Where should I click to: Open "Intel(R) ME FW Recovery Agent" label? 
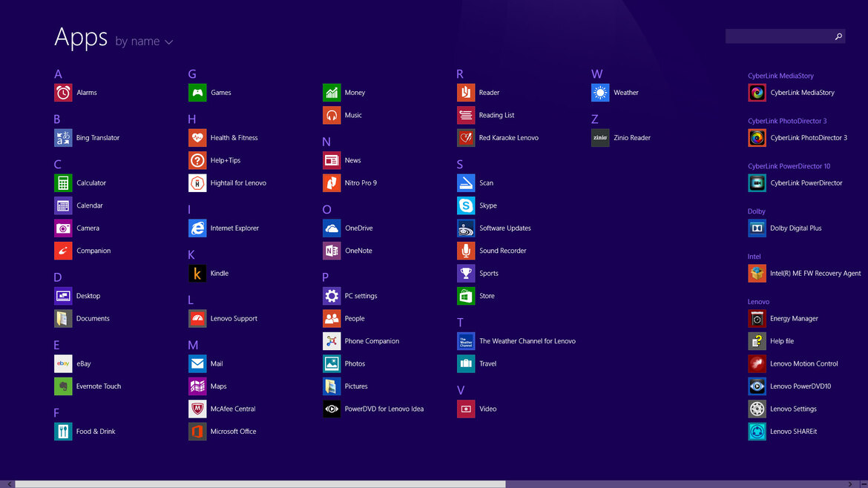click(815, 274)
